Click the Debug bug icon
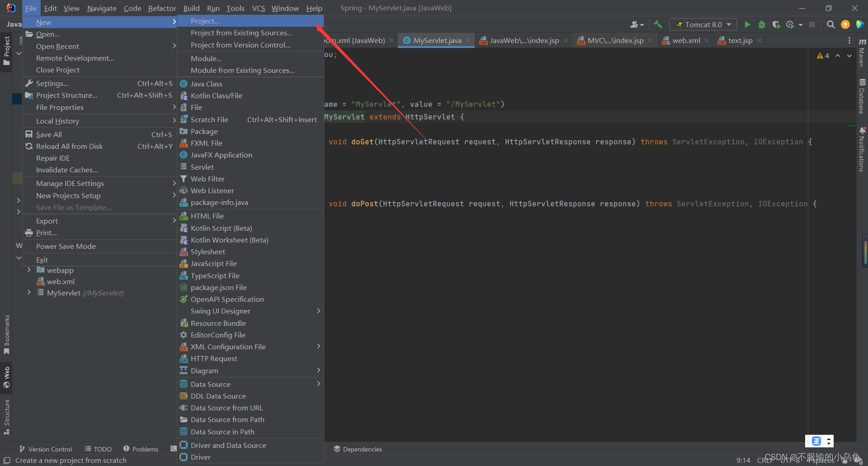The image size is (868, 466). [762, 24]
